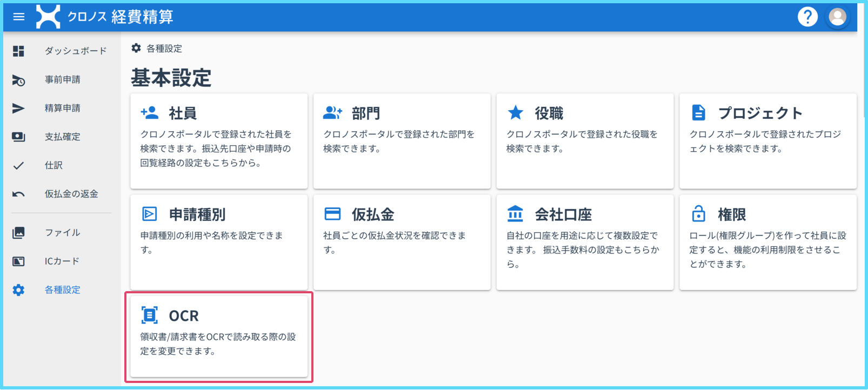The width and height of the screenshot is (868, 390).
Task: Open the user account avatar
Action: click(837, 17)
